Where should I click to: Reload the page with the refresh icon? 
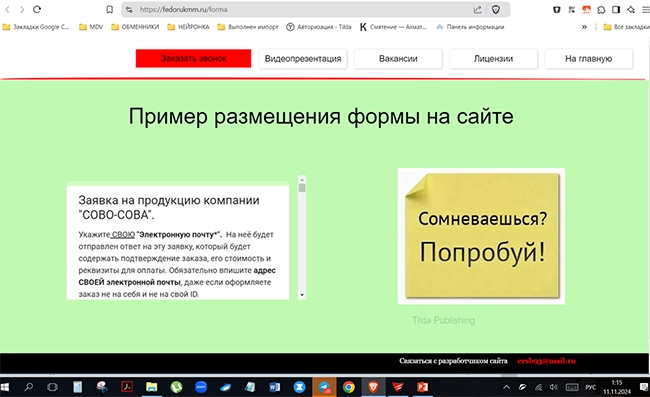37,10
